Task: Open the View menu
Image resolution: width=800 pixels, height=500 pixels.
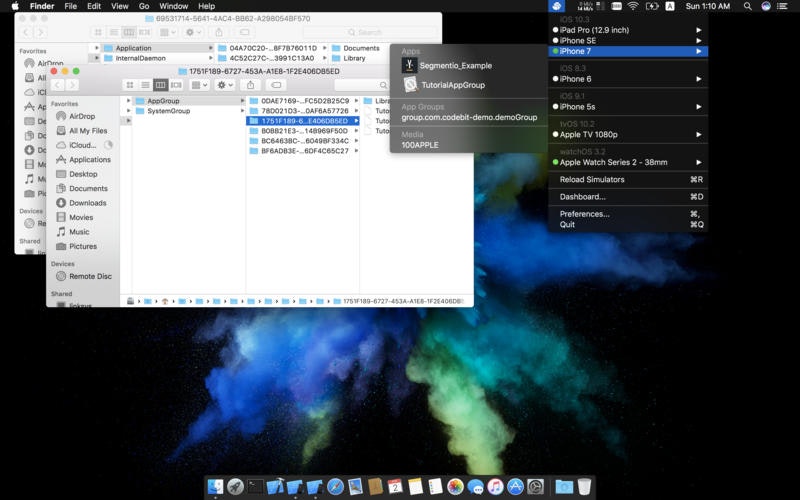Action: coord(119,6)
